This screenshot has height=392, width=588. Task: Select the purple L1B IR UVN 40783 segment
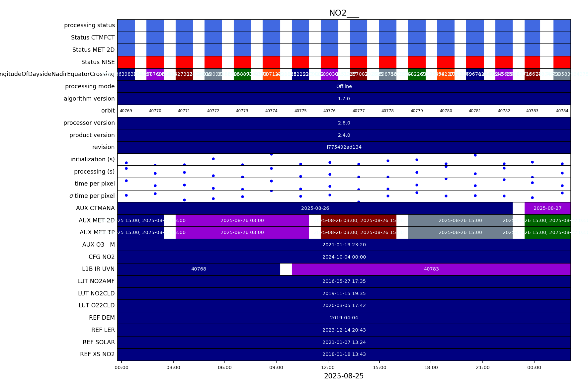coord(431,269)
